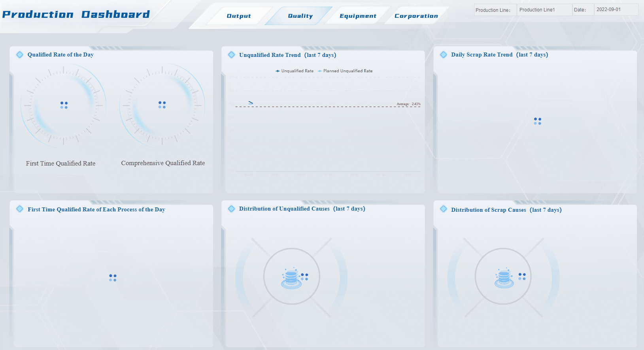
Task: Click the diamond icon beside Distribution of Scrap Causes
Action: pos(444,209)
